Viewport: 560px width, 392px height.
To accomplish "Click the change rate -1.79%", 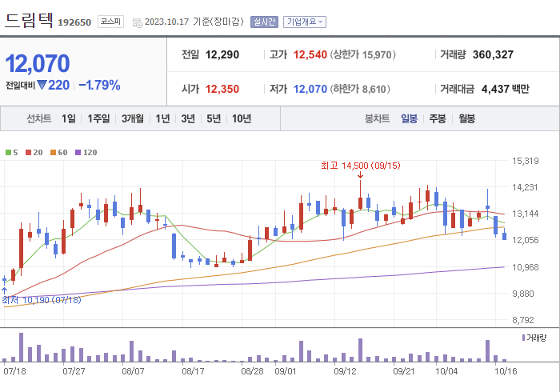I will tap(99, 86).
